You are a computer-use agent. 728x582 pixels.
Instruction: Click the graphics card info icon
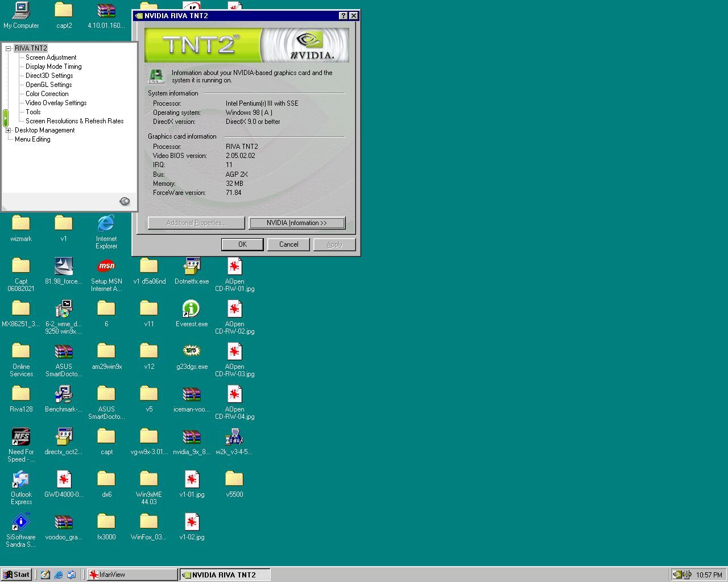click(156, 76)
